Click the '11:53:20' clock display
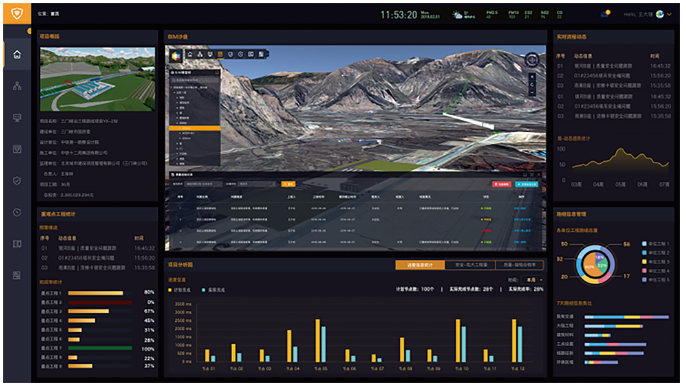Screen dimensions: 686x385 click(399, 15)
